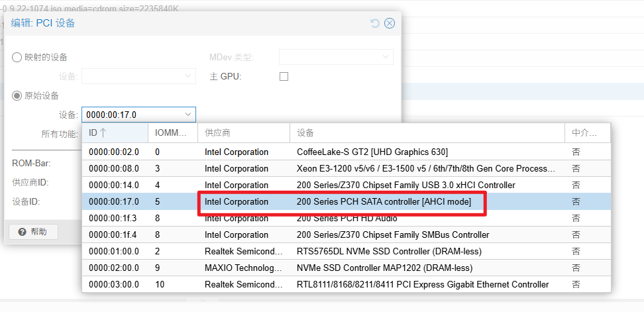644x312 pixels.
Task: Toggle the 主 GPU checkbox
Action: (284, 77)
